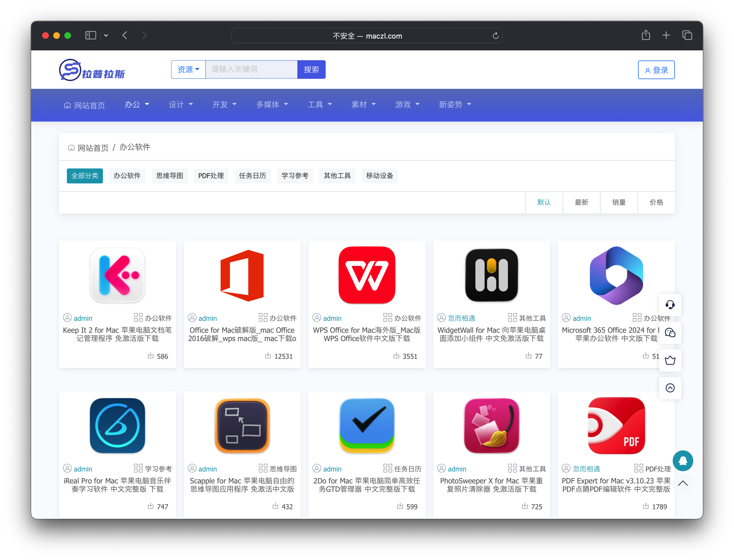Click the shopping basket floating icon

pyautogui.click(x=670, y=360)
